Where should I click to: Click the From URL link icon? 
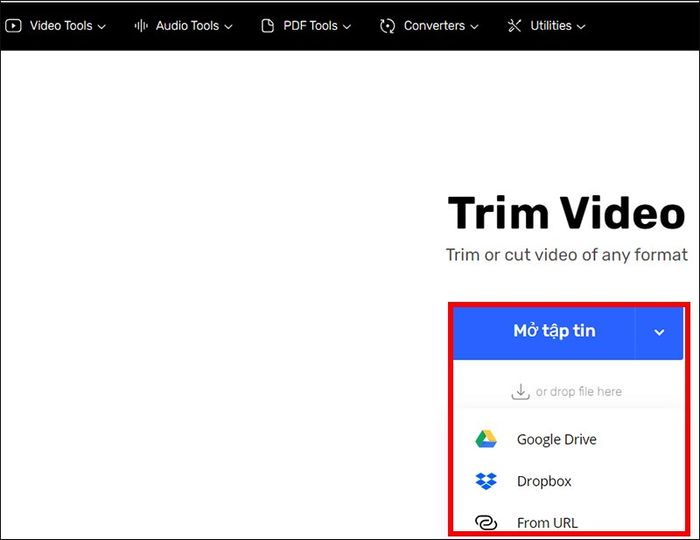pyautogui.click(x=486, y=522)
